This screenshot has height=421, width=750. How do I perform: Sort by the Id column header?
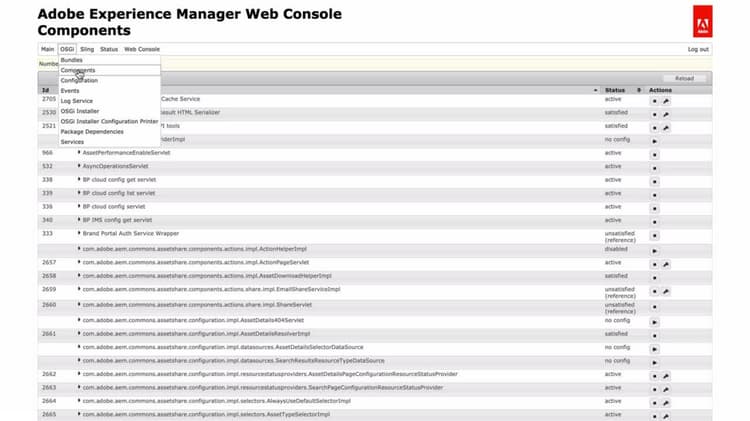[x=45, y=90]
